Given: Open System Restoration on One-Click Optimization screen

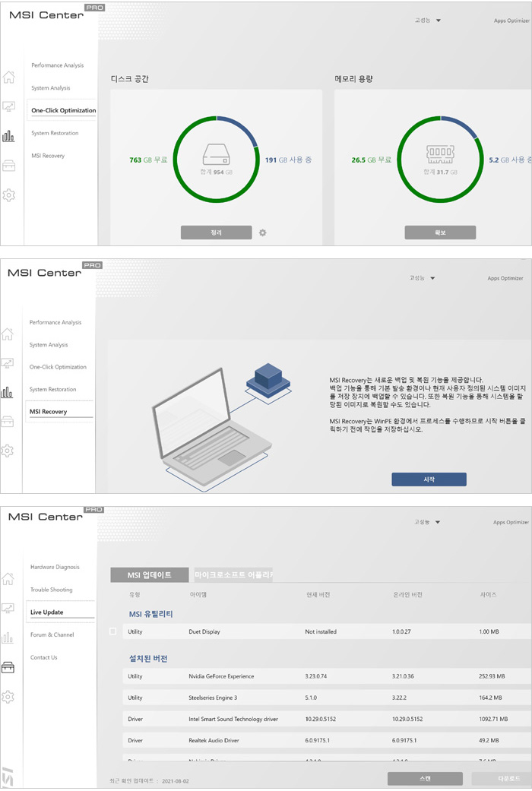Looking at the screenshot, I should tap(55, 133).
